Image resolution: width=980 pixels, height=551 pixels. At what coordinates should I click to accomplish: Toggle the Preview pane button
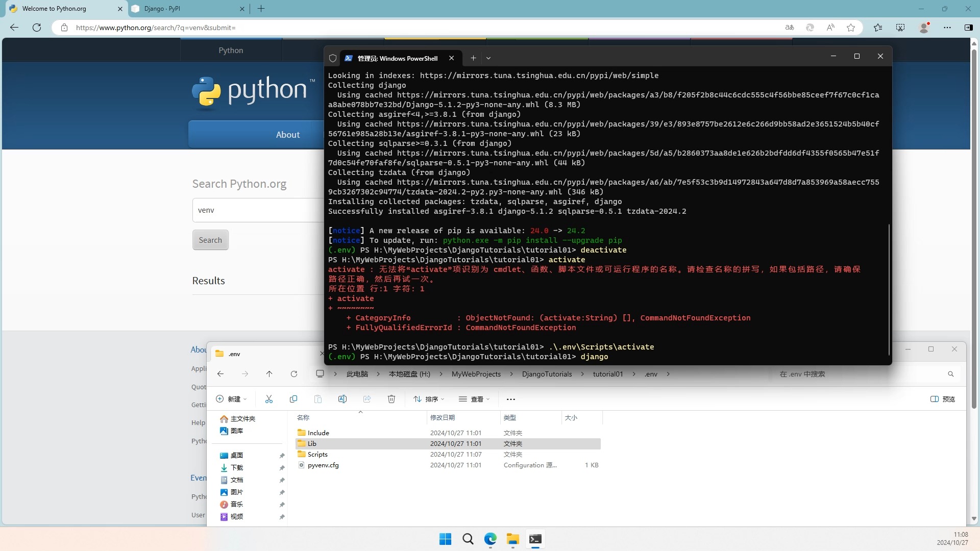[x=943, y=399]
